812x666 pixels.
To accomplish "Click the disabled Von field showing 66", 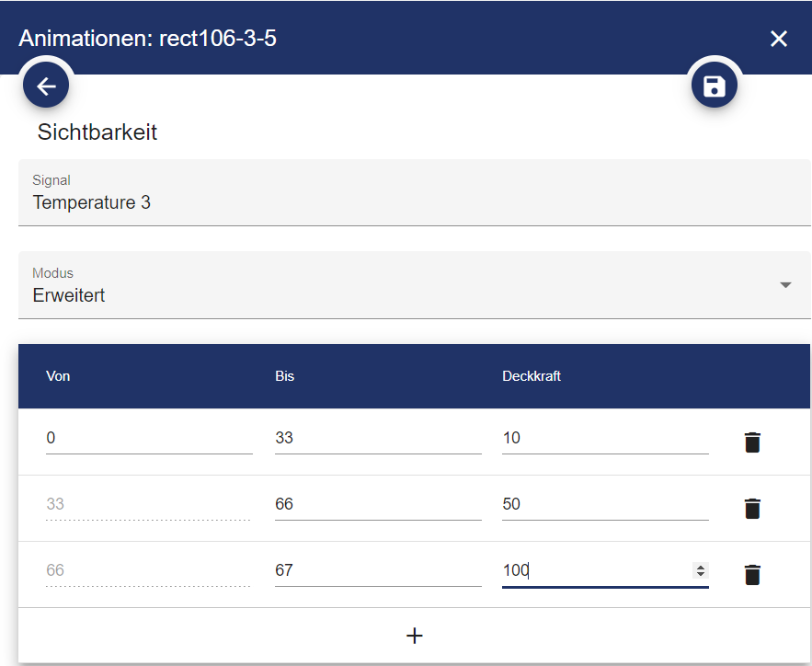I will pyautogui.click(x=147, y=571).
